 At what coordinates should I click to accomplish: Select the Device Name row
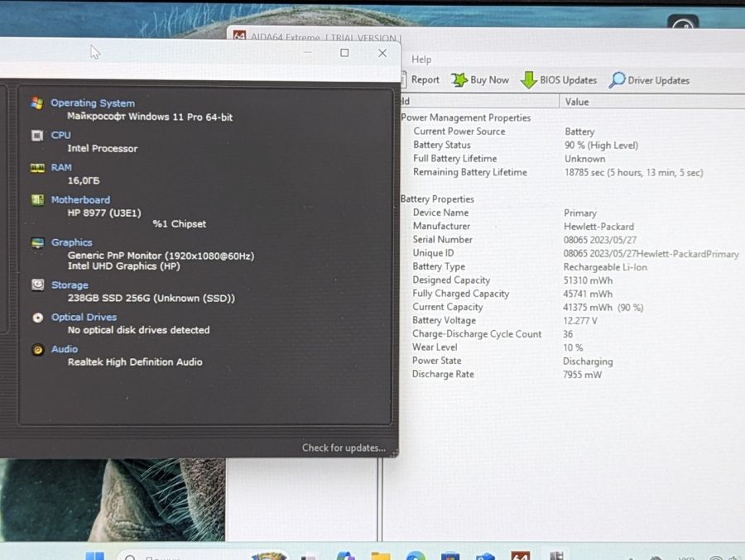pyautogui.click(x=573, y=213)
